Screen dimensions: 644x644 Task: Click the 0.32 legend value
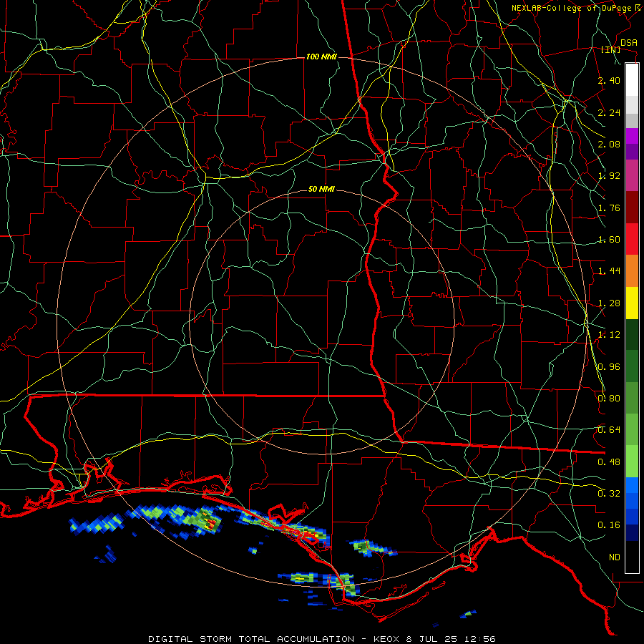click(609, 494)
